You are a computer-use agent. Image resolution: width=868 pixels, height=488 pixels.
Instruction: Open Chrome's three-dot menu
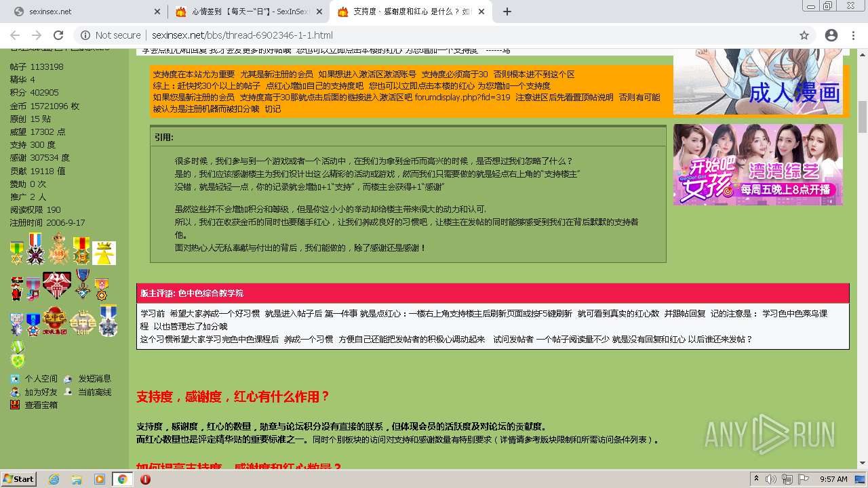pyautogui.click(x=854, y=35)
